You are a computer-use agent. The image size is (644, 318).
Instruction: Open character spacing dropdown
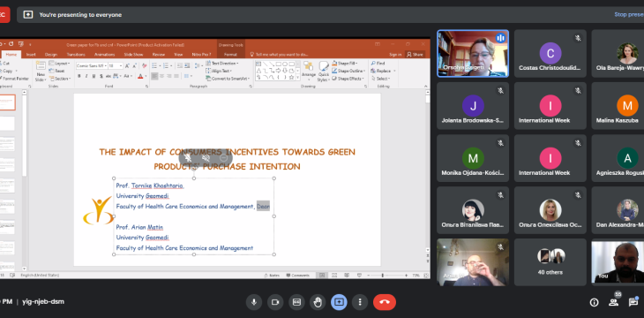click(x=116, y=76)
